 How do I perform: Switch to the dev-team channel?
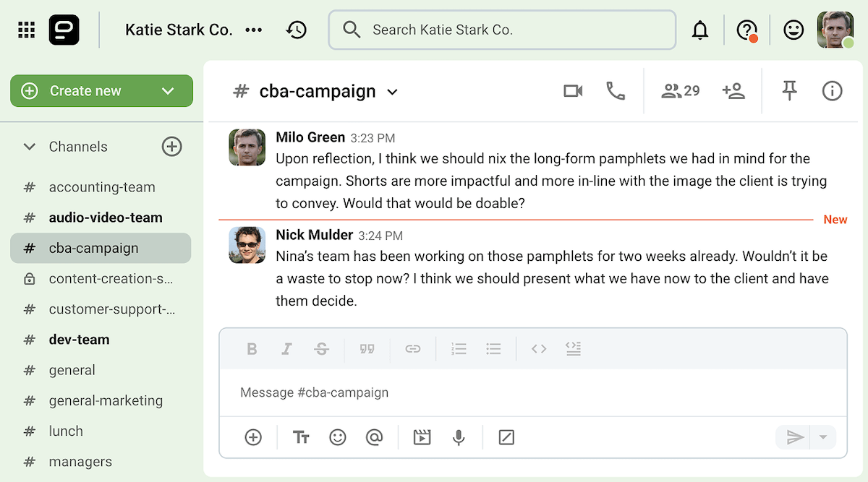(79, 340)
